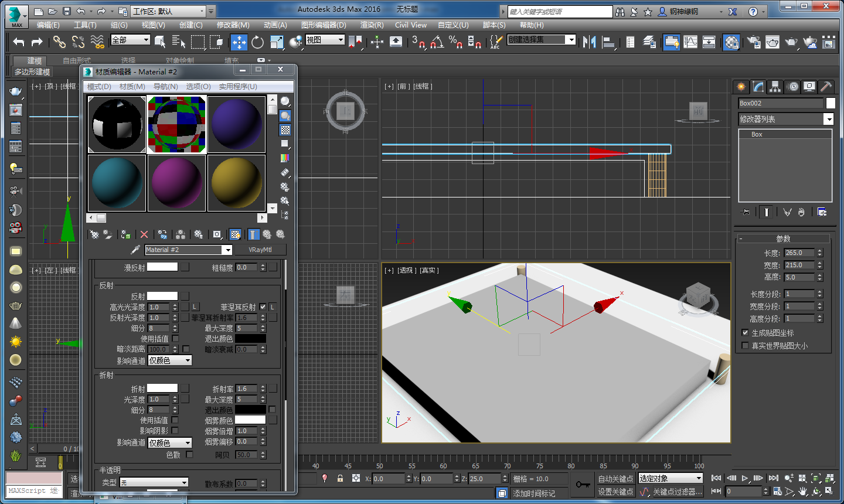Toggle the selection lock padlock icon

(340, 478)
